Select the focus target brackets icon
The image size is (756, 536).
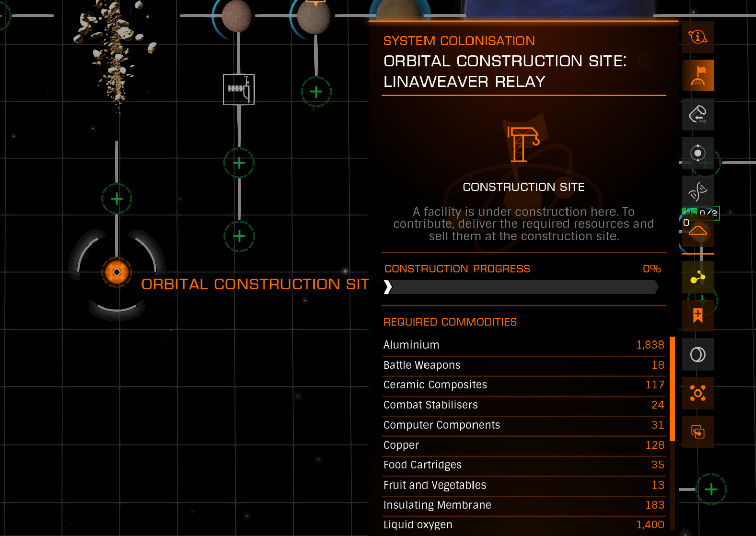coord(698,393)
